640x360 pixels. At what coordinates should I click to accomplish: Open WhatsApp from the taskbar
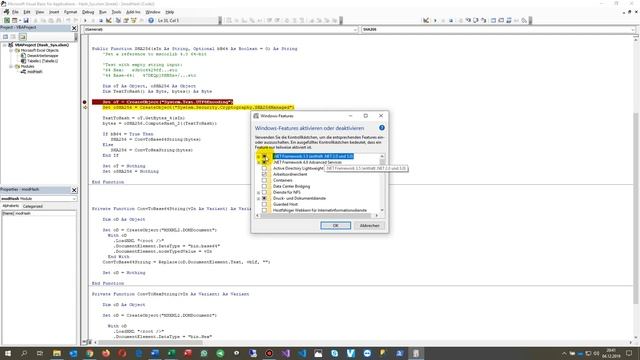(204, 353)
